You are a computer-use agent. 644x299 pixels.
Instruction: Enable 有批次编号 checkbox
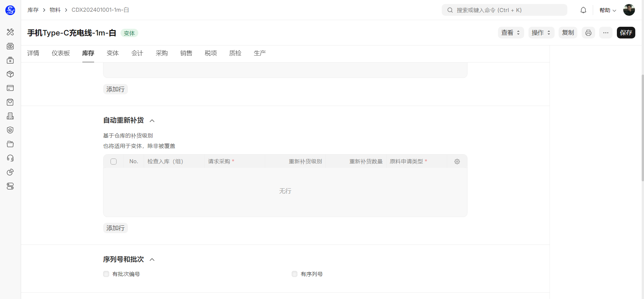click(x=106, y=274)
